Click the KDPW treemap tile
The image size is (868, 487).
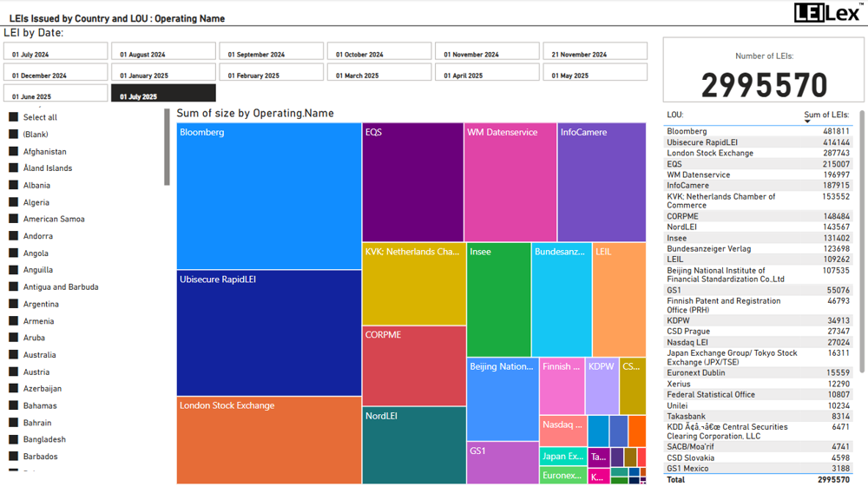602,386
